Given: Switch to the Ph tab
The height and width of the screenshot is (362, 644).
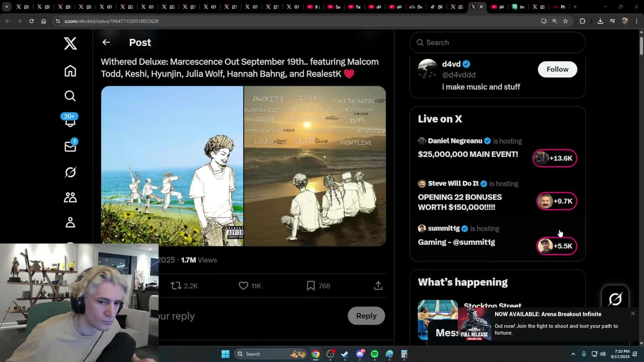Looking at the screenshot, I should point(559,7).
